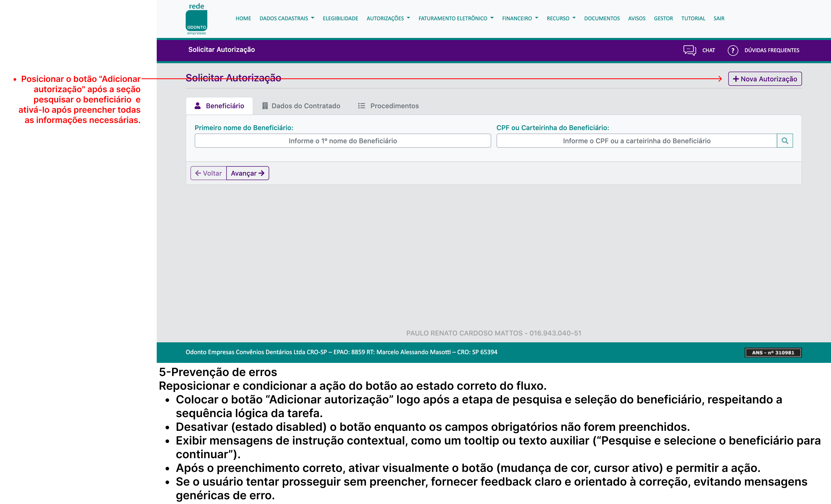This screenshot has width=831, height=504.
Task: Expand the Dados Cadastrais dropdown menu
Action: coord(287,18)
